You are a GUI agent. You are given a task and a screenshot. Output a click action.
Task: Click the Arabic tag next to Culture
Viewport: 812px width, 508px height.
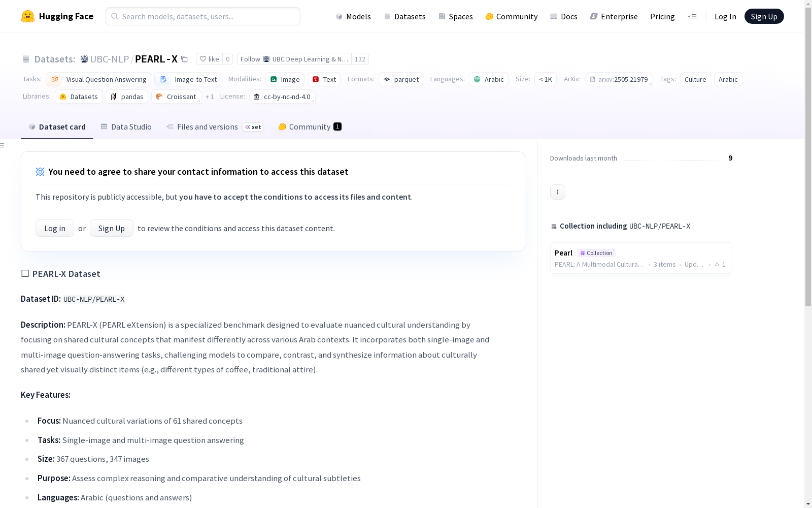[x=728, y=79]
